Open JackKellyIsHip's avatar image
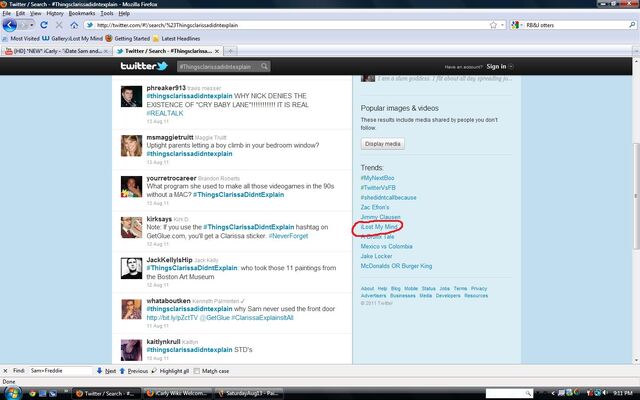The width and height of the screenshot is (640, 400). pyautogui.click(x=131, y=268)
